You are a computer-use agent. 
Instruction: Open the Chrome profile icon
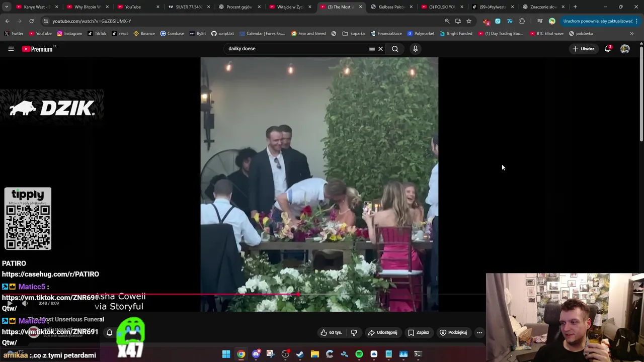pos(552,21)
